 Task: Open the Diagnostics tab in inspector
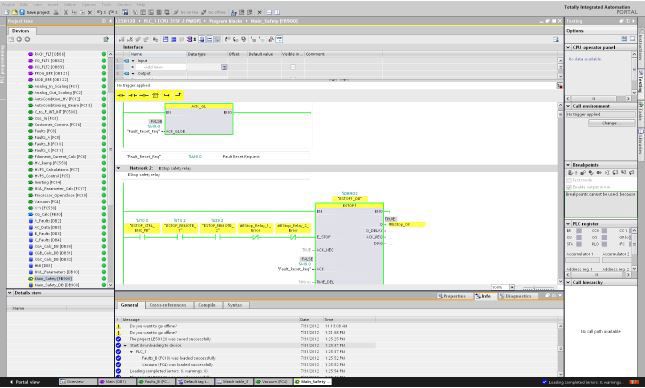518,296
